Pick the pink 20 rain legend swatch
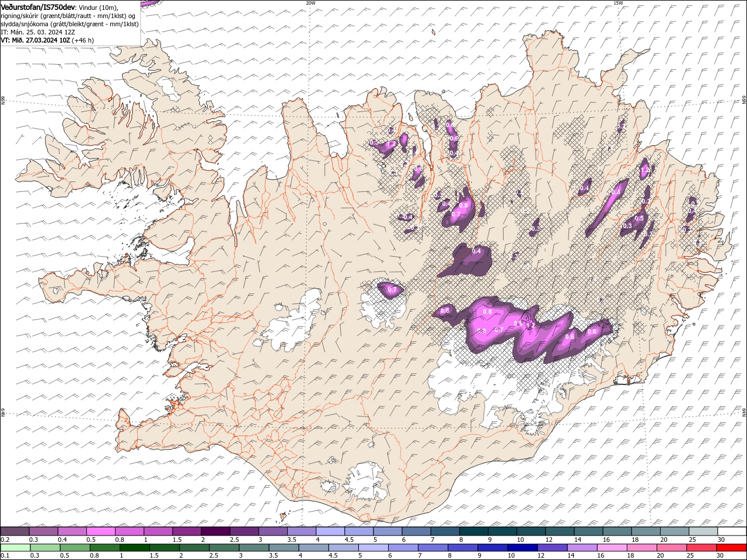 (x=671, y=548)
